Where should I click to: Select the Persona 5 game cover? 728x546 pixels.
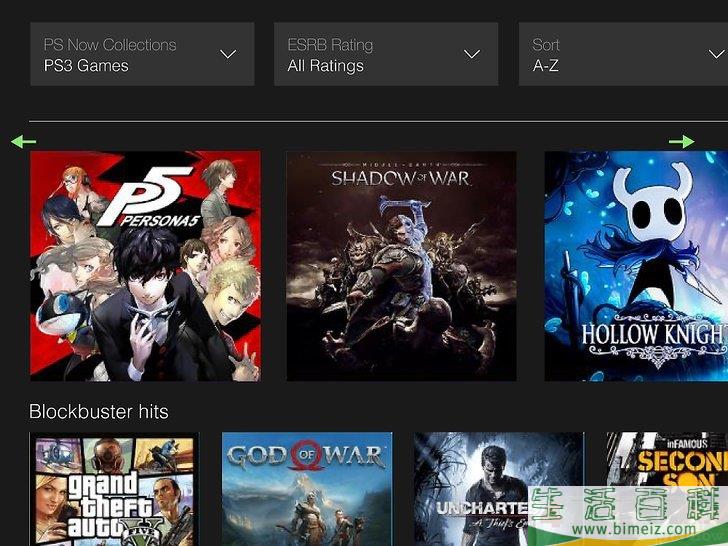tap(145, 266)
